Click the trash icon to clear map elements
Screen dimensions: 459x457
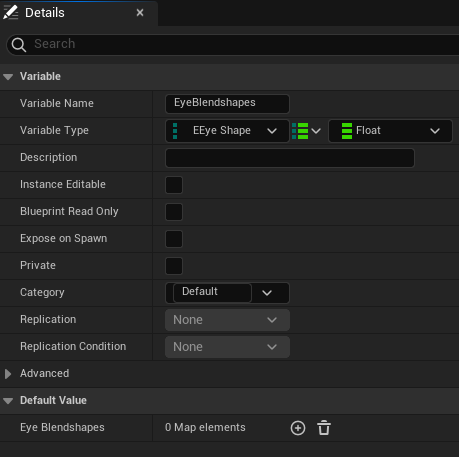click(324, 428)
